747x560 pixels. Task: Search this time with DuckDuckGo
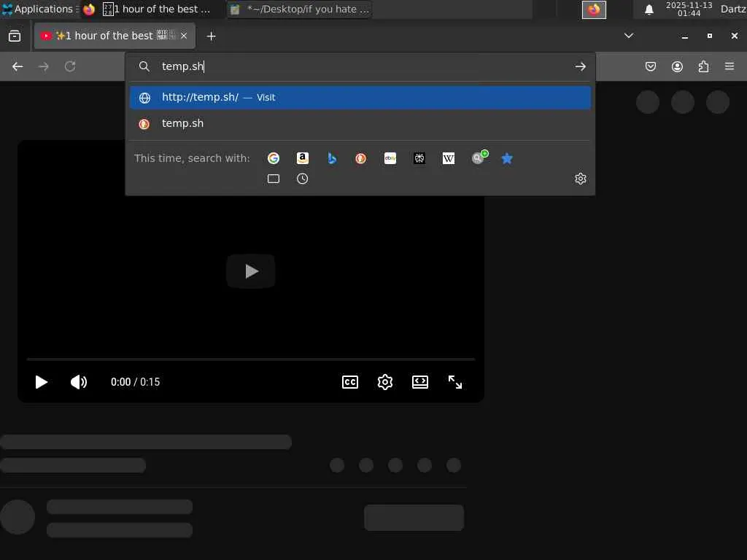pos(360,158)
